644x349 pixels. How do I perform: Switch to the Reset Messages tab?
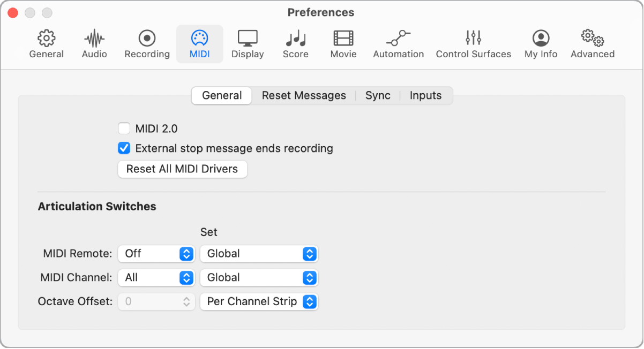[x=304, y=96]
